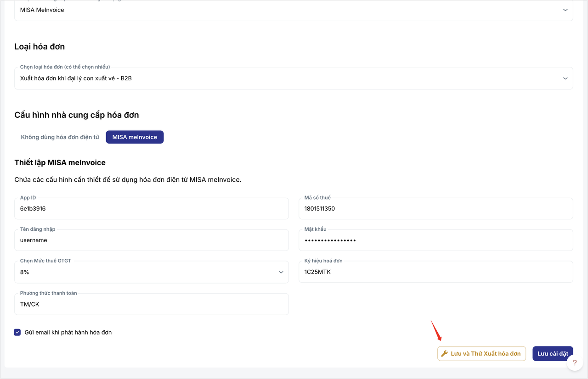Click the 'Loại hóa đơn' section heading
Image resolution: width=588 pixels, height=379 pixels.
(x=40, y=47)
